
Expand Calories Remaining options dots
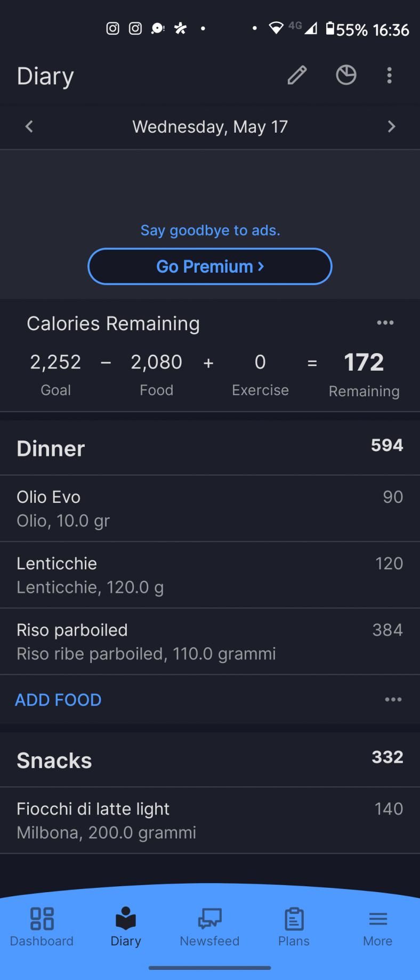pos(385,323)
